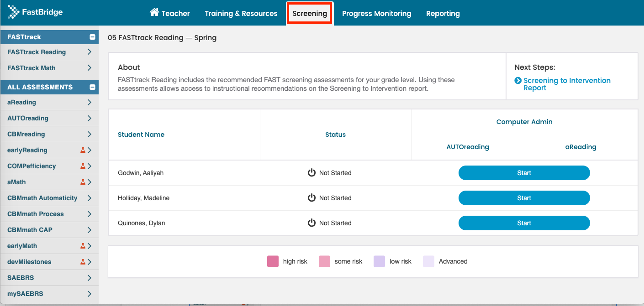644x306 pixels.
Task: Expand the CBMmath Process chevron
Action: point(90,214)
